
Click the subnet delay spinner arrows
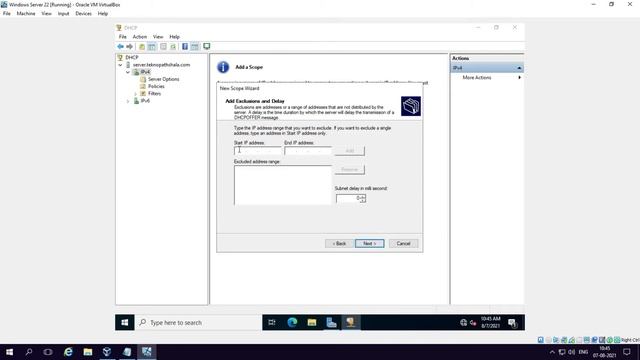pos(363,198)
